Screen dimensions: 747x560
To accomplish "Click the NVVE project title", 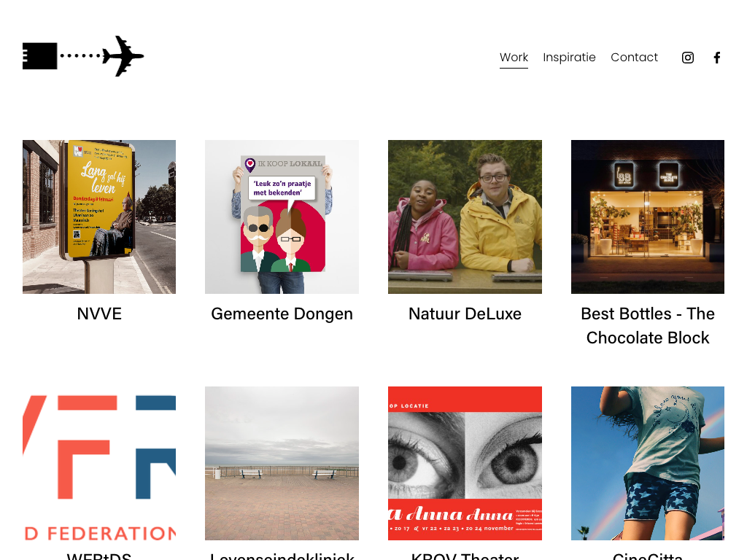I will coord(99,314).
